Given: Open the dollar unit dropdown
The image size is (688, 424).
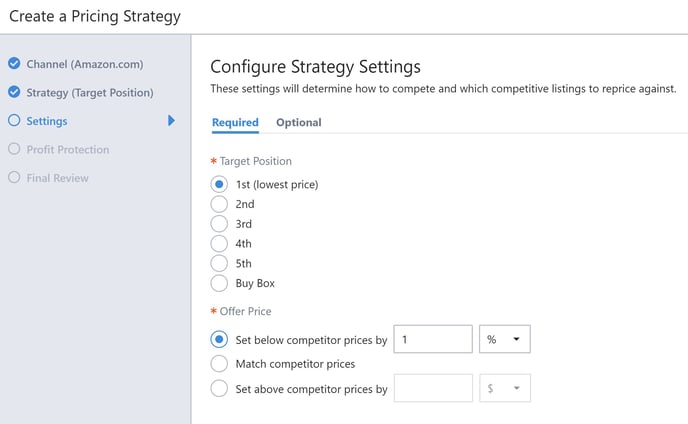Looking at the screenshot, I should pyautogui.click(x=505, y=389).
